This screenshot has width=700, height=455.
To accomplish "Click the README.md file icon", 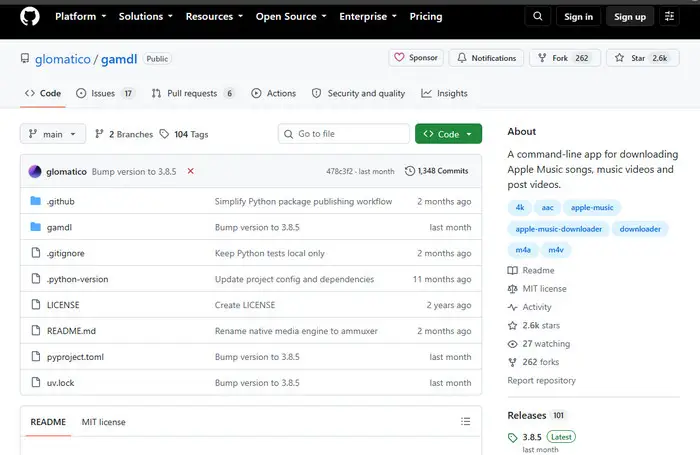I will pyautogui.click(x=36, y=330).
